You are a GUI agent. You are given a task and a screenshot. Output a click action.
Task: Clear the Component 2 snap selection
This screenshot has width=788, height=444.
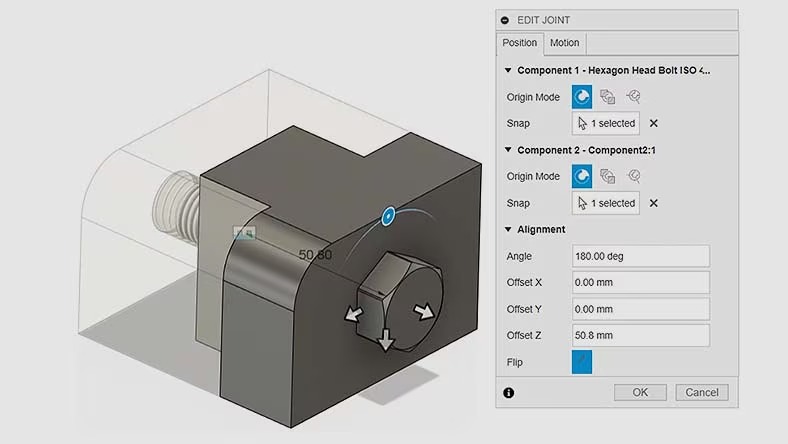[x=654, y=203]
